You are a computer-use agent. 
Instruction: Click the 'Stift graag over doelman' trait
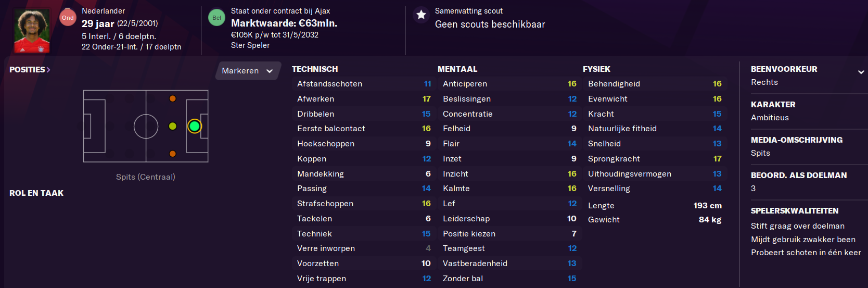[798, 226]
